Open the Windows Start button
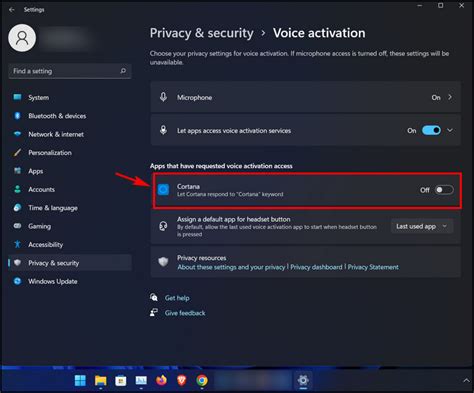 [80, 380]
